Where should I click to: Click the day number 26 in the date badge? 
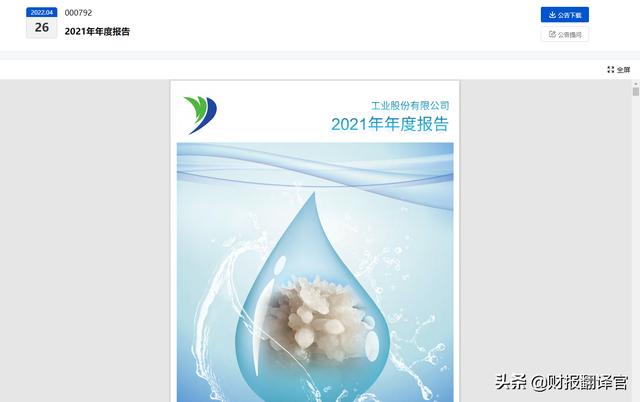[x=42, y=27]
